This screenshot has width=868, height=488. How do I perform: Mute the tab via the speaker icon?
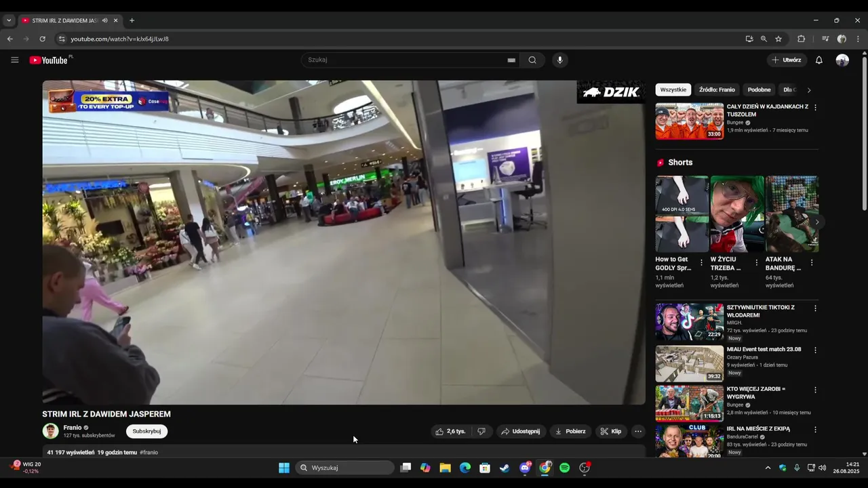[104, 20]
